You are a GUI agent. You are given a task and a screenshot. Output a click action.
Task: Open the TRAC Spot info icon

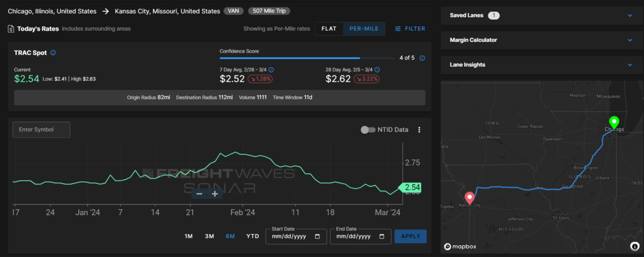(53, 53)
